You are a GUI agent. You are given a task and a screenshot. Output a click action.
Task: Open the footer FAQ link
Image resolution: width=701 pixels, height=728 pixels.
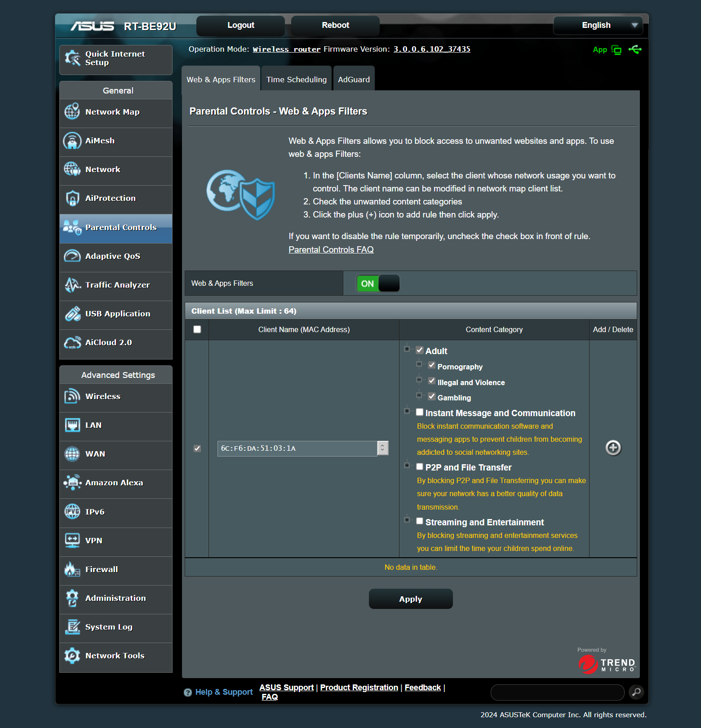point(270,697)
